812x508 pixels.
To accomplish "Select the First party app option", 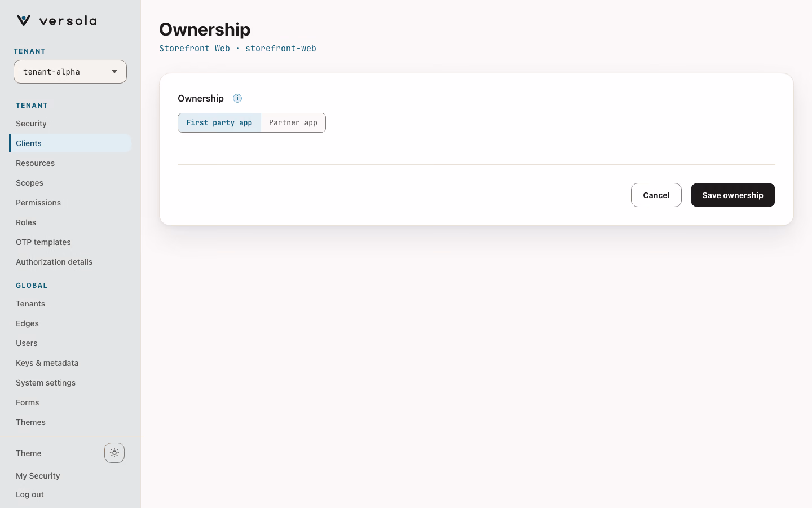I will tap(219, 122).
